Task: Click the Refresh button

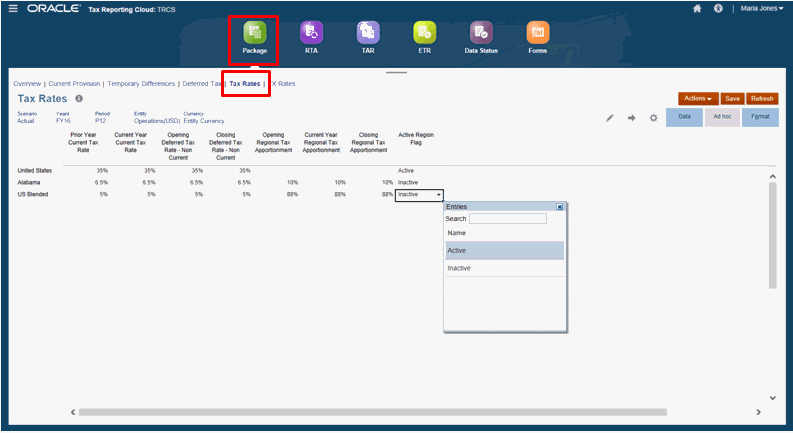Action: click(x=762, y=99)
